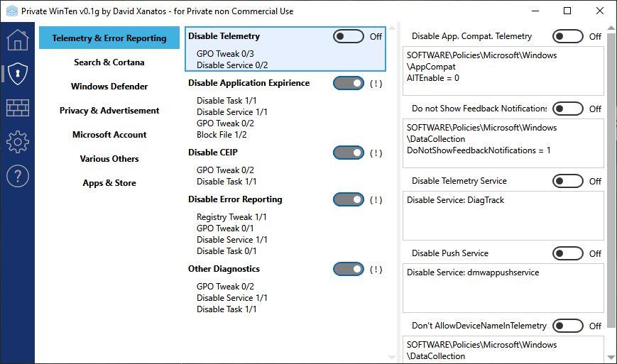Click the tweak group list scroll down arrow
This screenshot has width=617, height=364.
click(x=392, y=358)
